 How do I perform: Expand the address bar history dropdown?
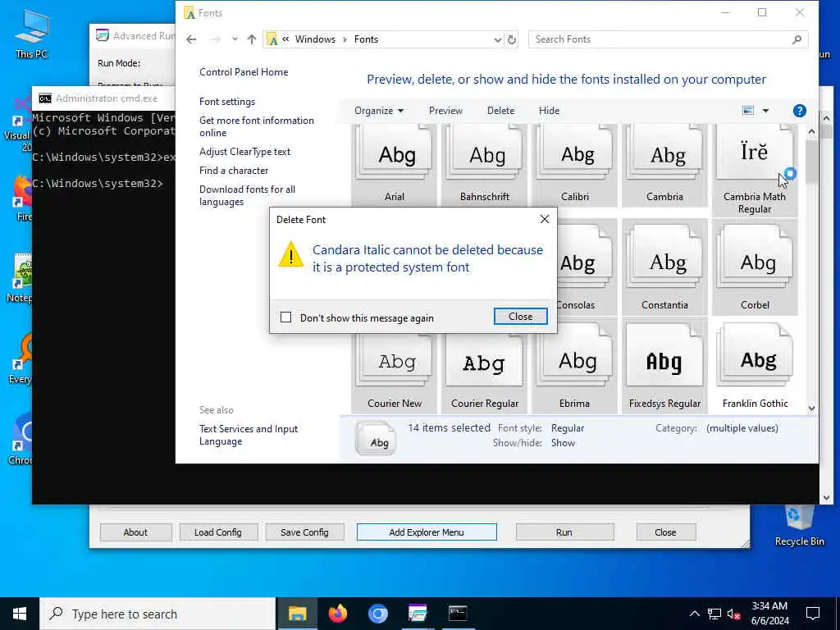(x=497, y=39)
